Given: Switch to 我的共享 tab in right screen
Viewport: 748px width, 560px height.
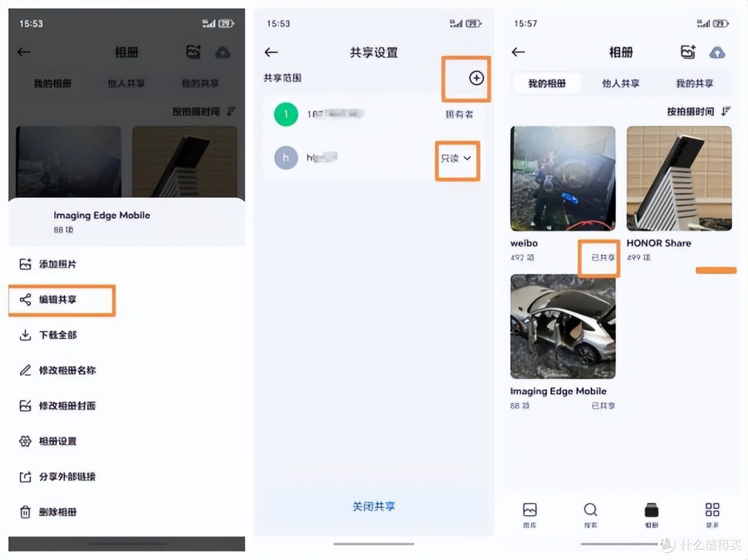Looking at the screenshot, I should click(695, 83).
